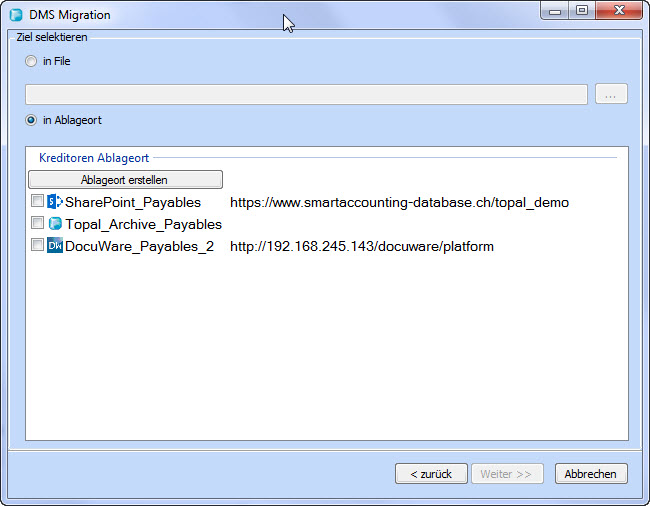Click the Topal Archive icon
This screenshot has width=650, height=506.
55,224
